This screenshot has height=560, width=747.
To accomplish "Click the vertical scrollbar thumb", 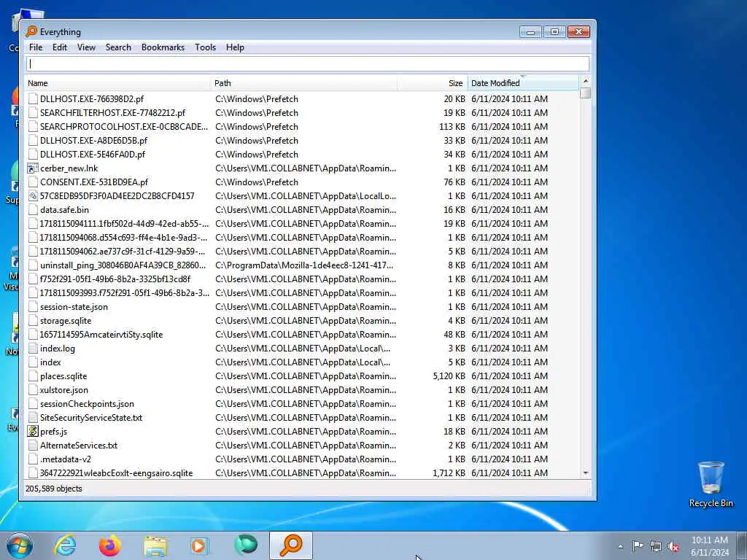I will click(586, 93).
